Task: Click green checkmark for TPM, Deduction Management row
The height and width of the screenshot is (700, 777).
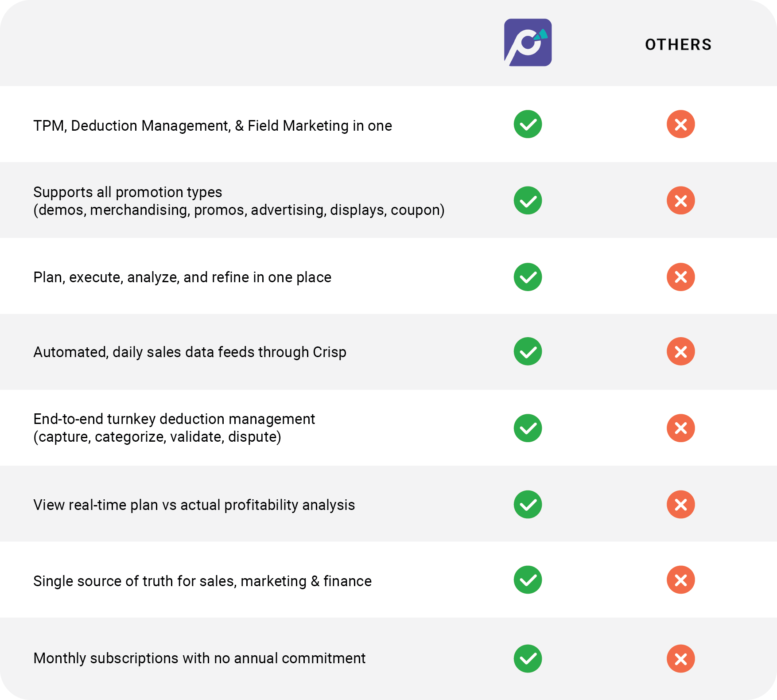Action: coord(528,124)
